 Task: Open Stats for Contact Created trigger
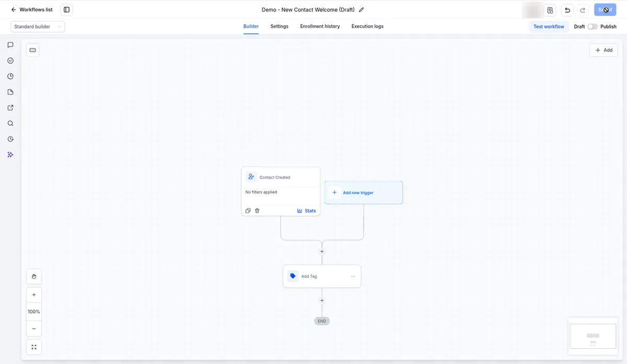(x=307, y=211)
